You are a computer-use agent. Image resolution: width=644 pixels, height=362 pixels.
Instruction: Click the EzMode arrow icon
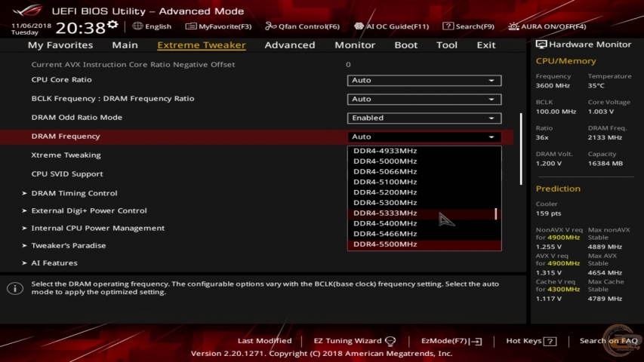476,341
